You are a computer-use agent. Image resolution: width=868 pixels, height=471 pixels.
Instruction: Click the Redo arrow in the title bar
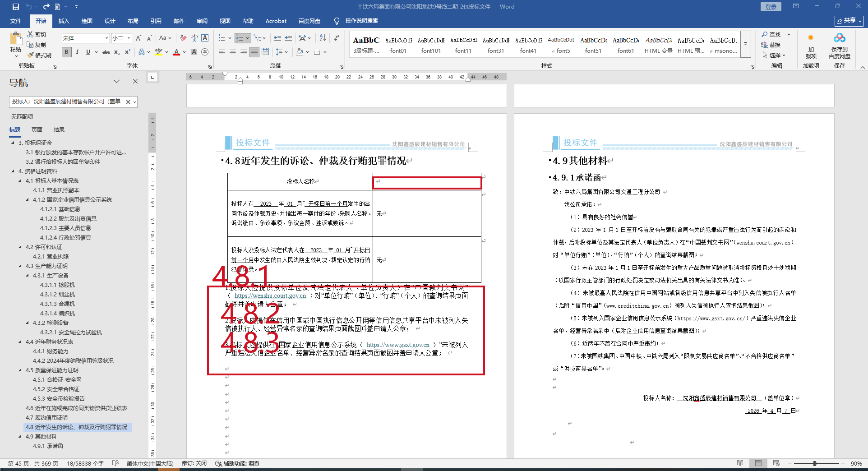click(46, 7)
